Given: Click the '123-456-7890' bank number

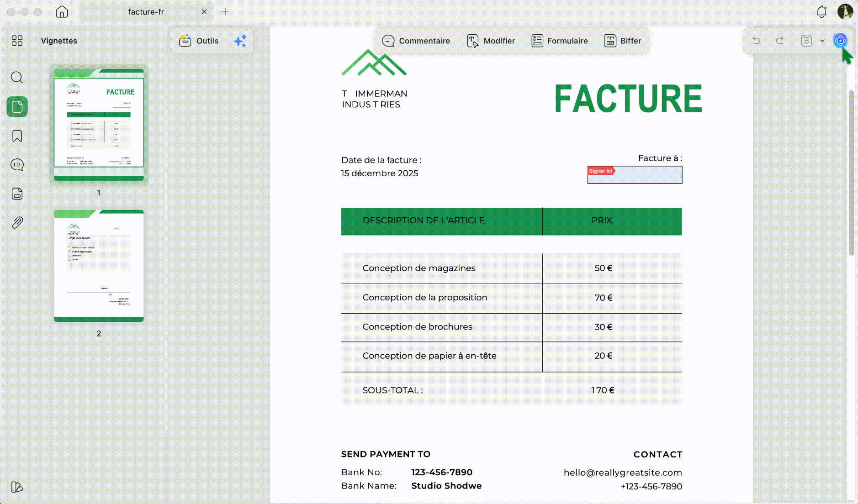Looking at the screenshot, I should [x=442, y=472].
